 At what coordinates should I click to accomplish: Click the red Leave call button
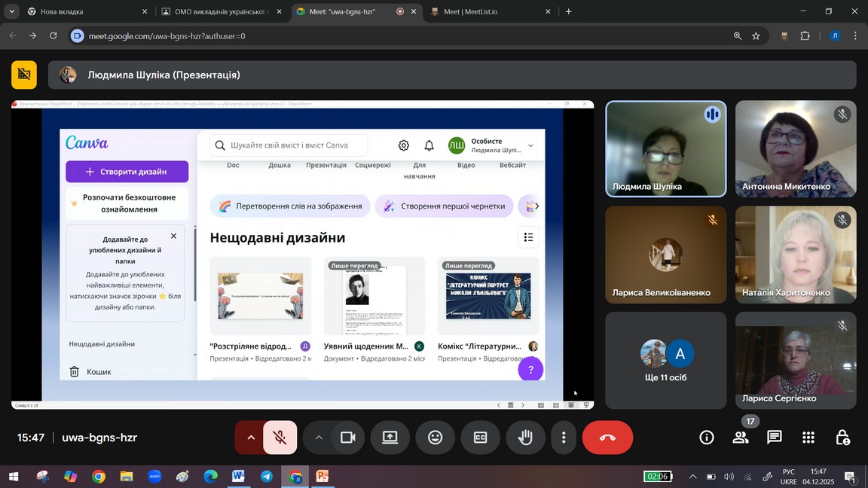coord(607,438)
